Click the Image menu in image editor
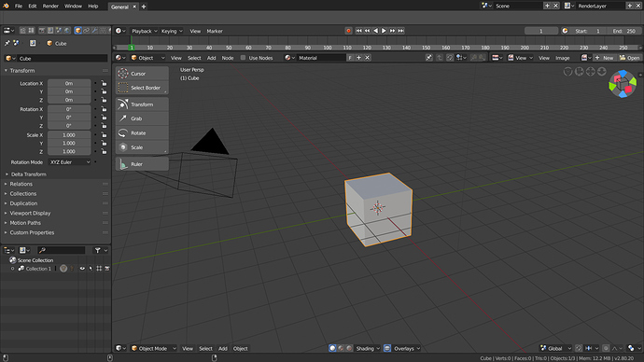This screenshot has width=644, height=362. pyautogui.click(x=562, y=58)
